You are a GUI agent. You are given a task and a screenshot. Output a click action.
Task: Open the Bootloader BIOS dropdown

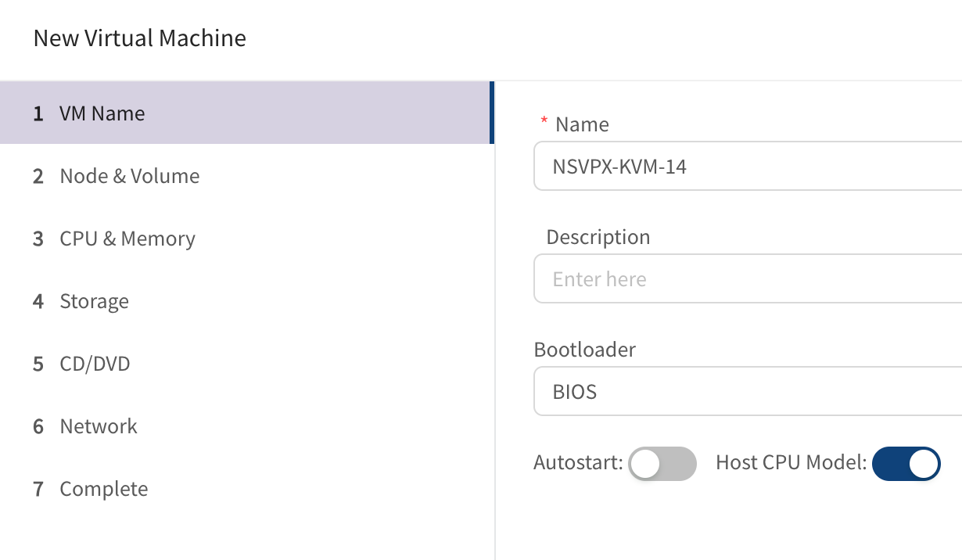tap(748, 391)
